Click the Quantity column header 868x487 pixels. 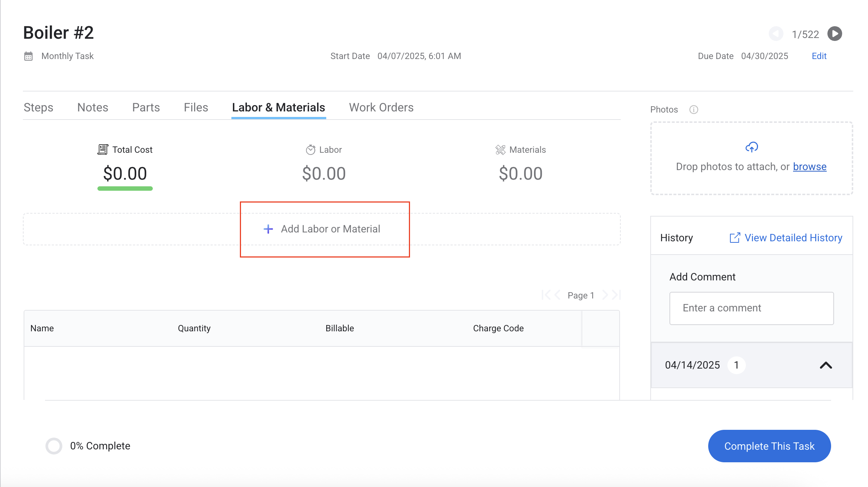pos(194,328)
